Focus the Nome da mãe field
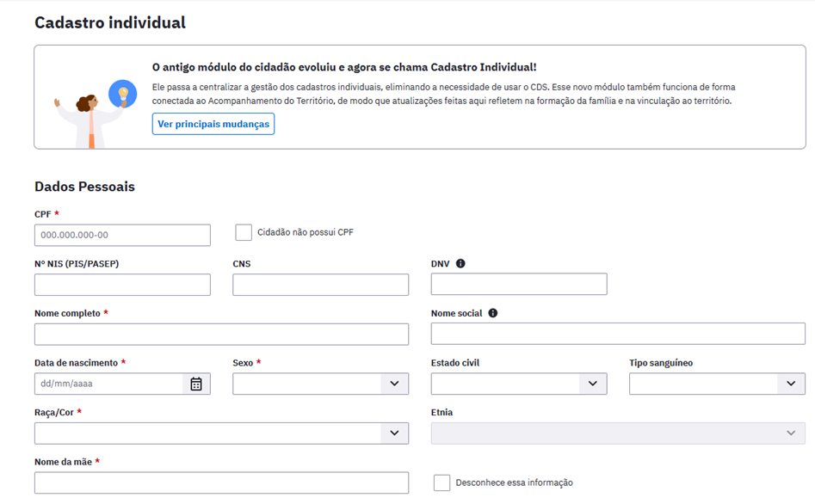 [221, 482]
